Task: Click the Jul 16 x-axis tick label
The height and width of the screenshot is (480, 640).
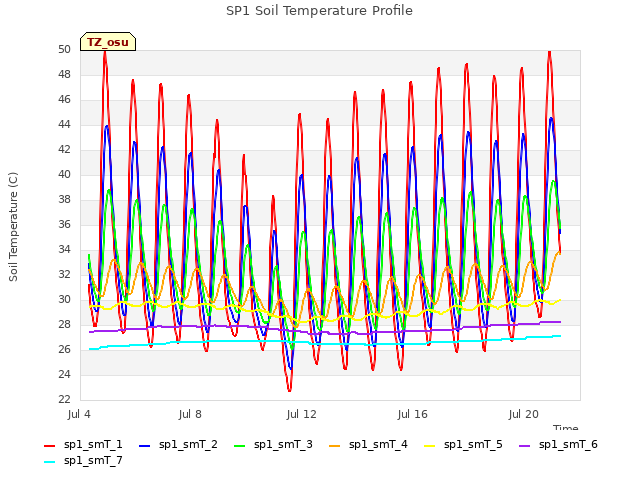Action: click(412, 415)
